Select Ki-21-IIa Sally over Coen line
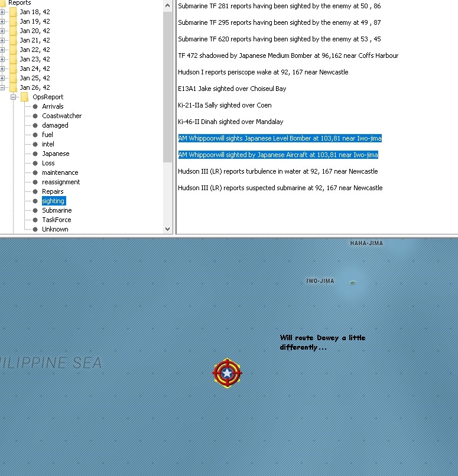458x476 pixels. point(225,105)
